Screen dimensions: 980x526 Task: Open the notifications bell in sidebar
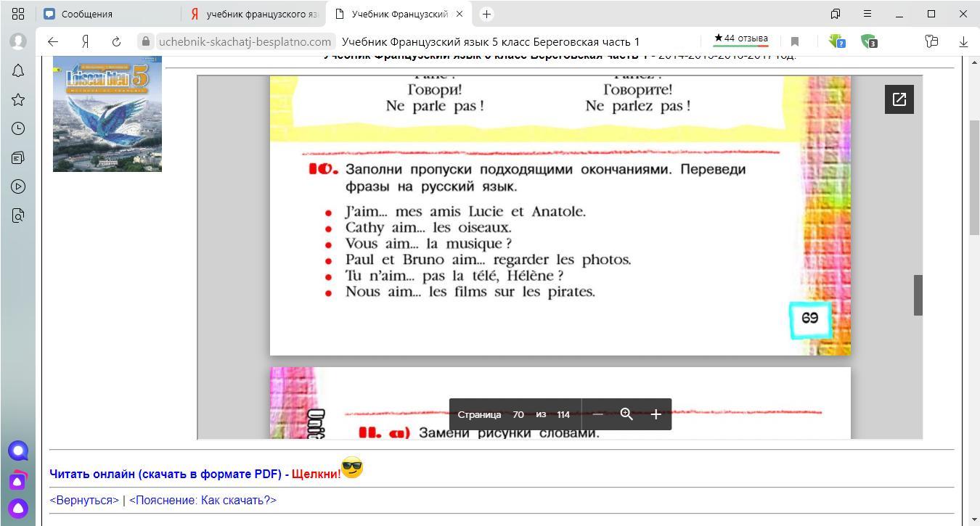pos(18,70)
